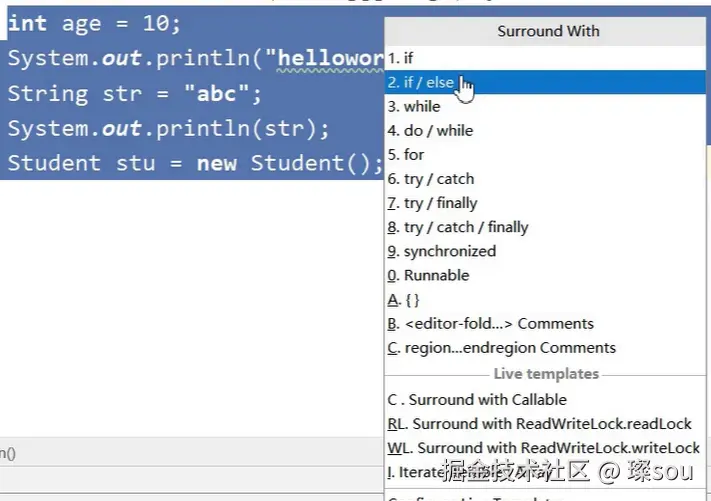Select the '1. if' surround option
Image resolution: width=711 pixels, height=501 pixels.
click(x=545, y=58)
